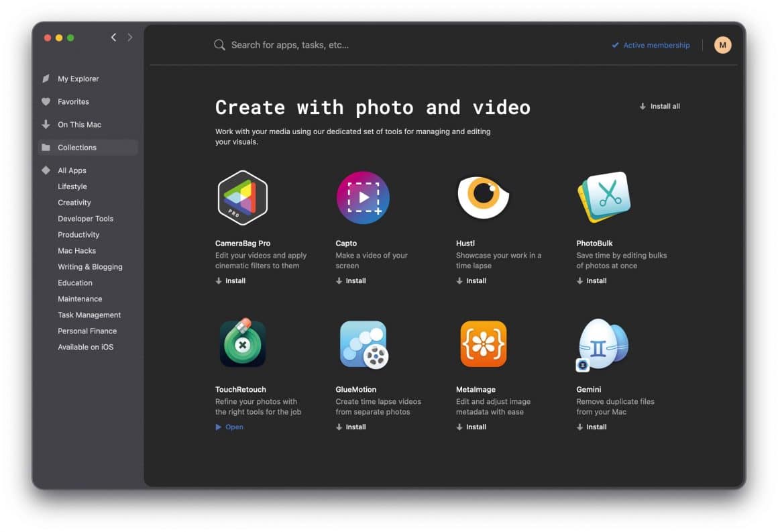Select the GlueMotion app icon
The image size is (778, 532).
(x=363, y=343)
